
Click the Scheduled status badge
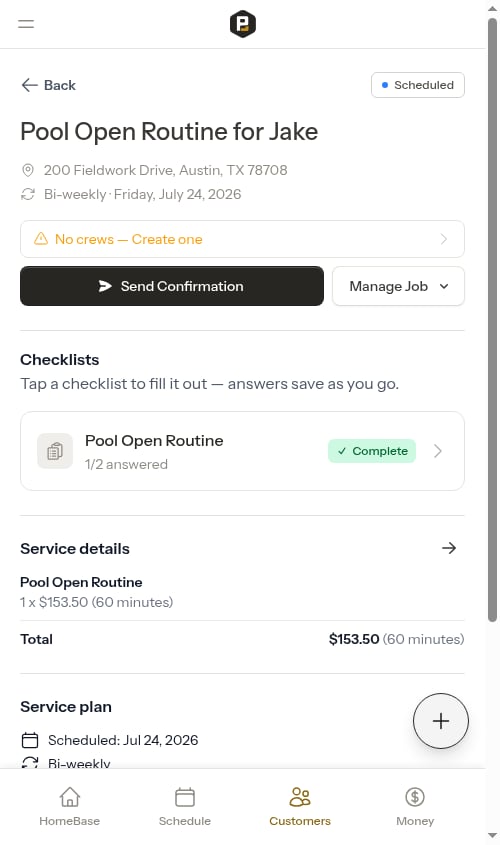418,85
